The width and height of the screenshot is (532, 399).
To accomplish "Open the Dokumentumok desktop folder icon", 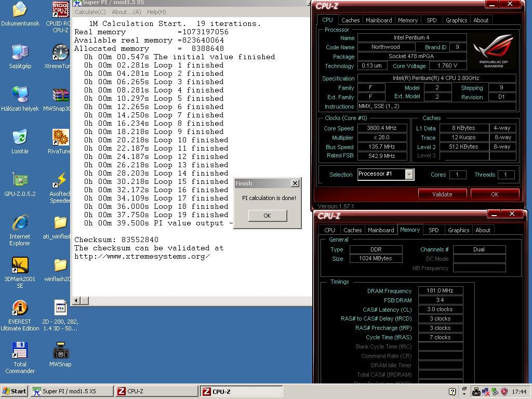I will click(x=20, y=9).
